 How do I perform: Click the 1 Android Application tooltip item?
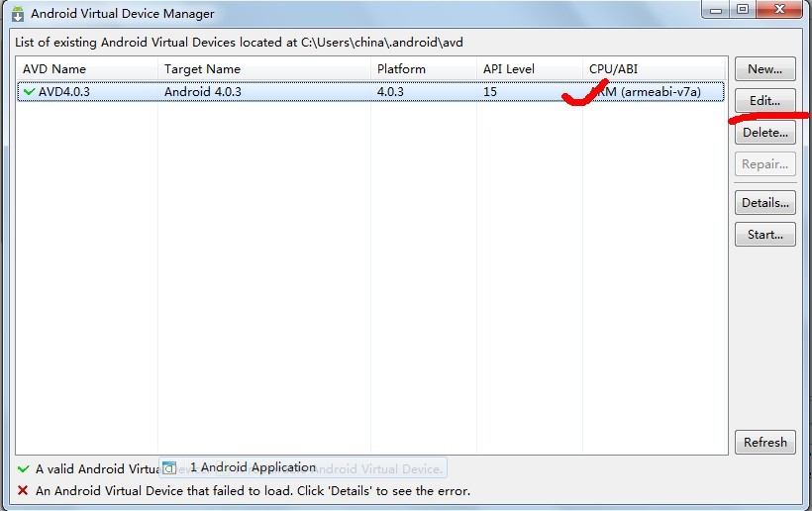302,467
